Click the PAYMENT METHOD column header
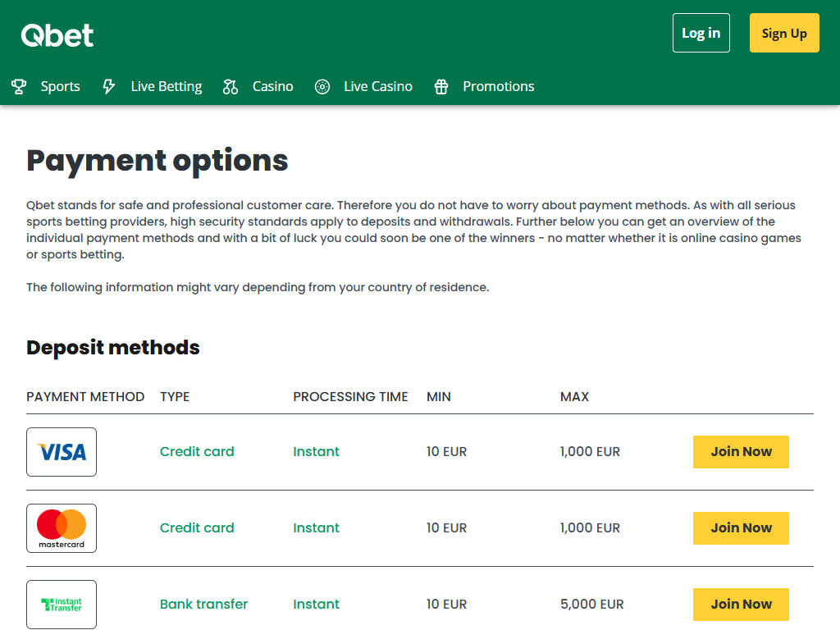Screen dimensions: 840x630 85,396
